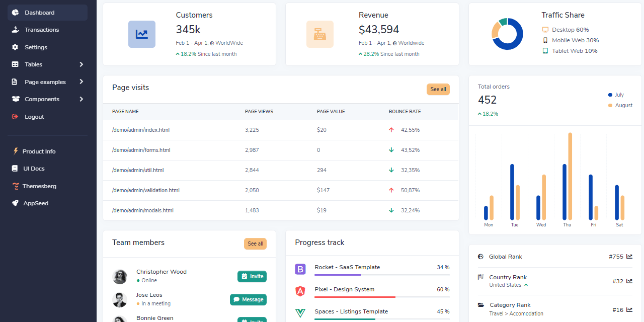Click Thursday's tall orange bar in the chart

coord(570,174)
